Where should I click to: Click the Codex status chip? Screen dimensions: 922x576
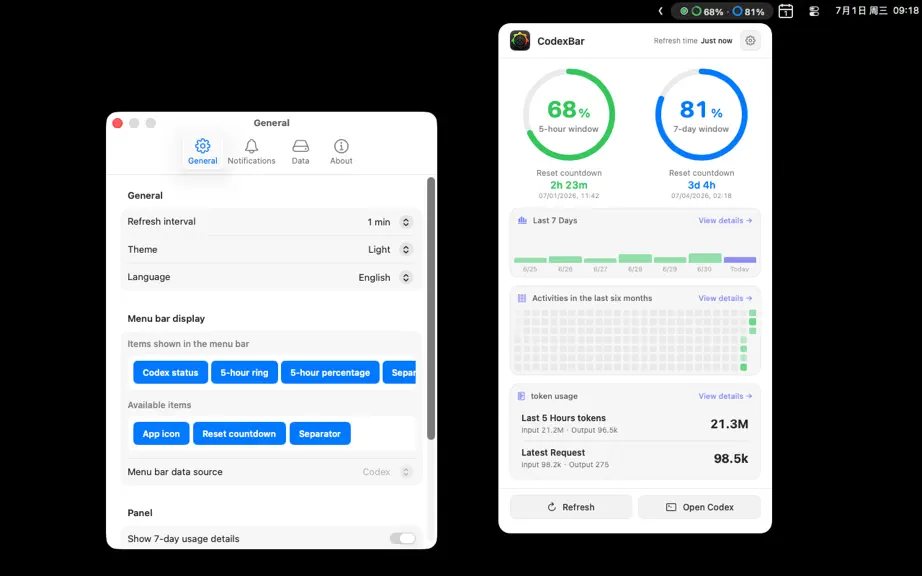point(171,373)
